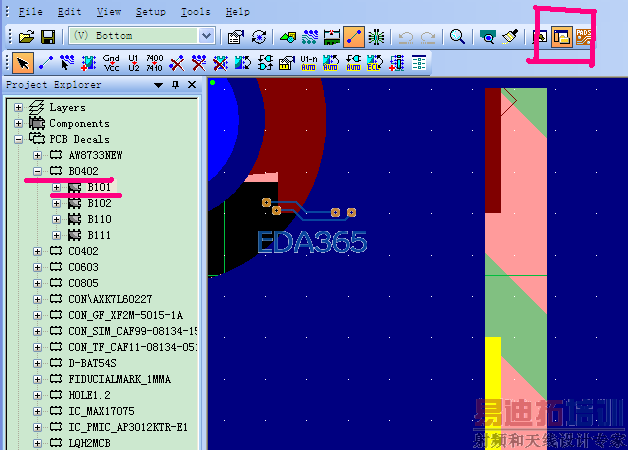Close the Project Explorer panel
This screenshot has width=628, height=450.
[192, 85]
